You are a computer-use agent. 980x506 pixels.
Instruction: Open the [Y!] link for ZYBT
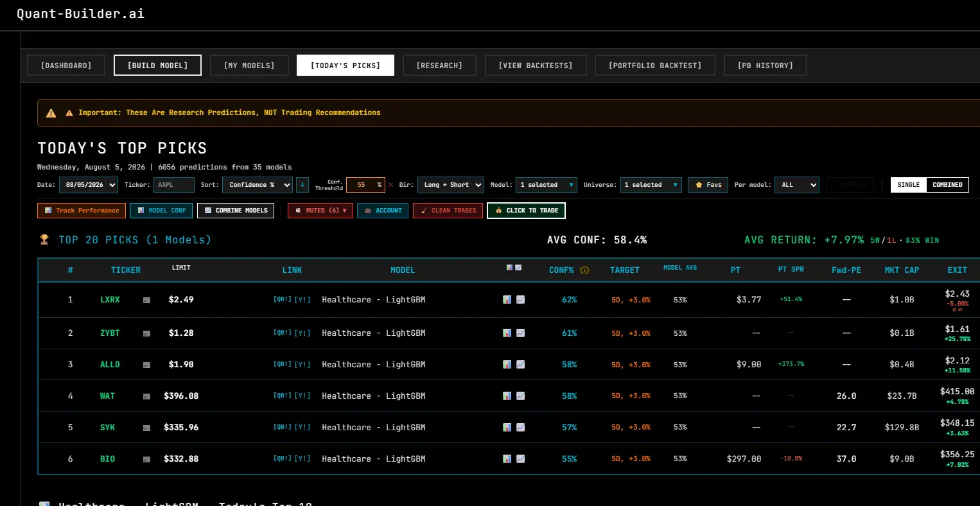pos(302,333)
